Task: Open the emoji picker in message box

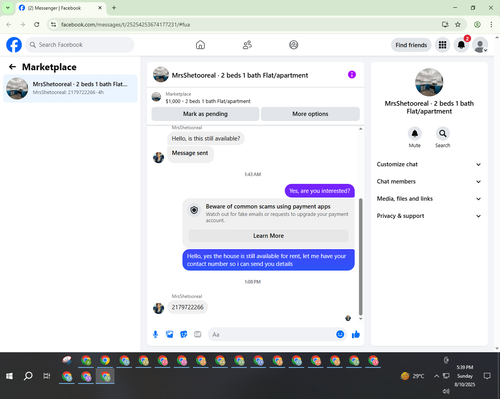Action: click(x=340, y=334)
